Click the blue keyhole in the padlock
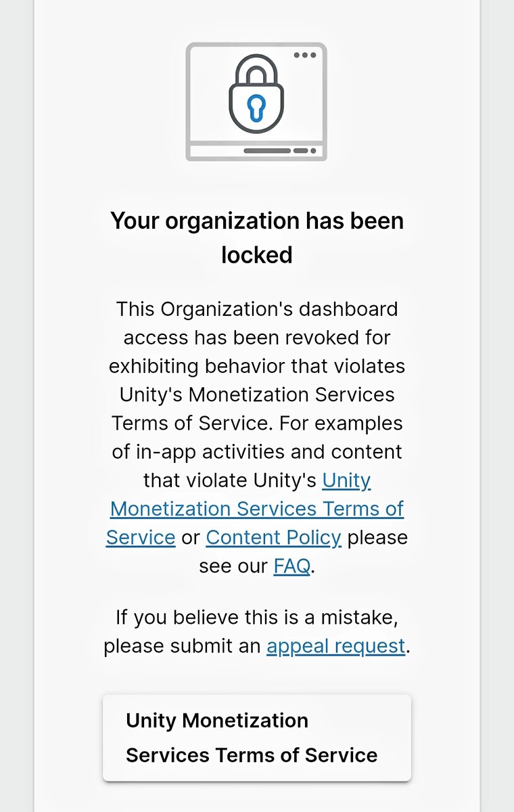 256,107
